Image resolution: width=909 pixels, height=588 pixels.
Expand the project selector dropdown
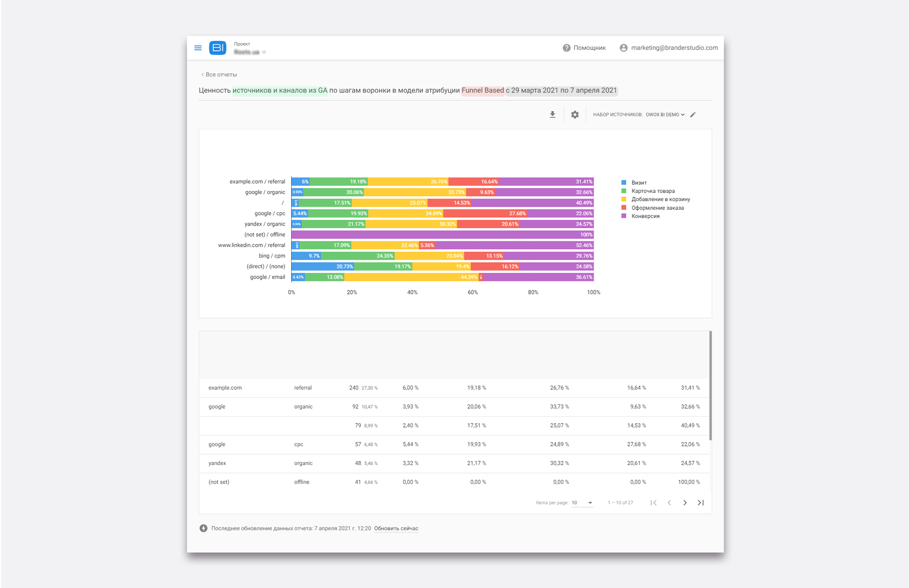(x=264, y=52)
